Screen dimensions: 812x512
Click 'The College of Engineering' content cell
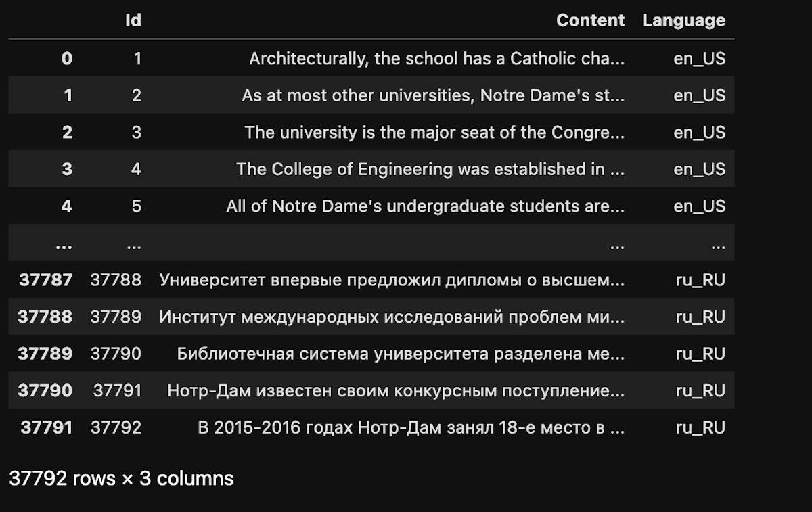click(x=430, y=169)
